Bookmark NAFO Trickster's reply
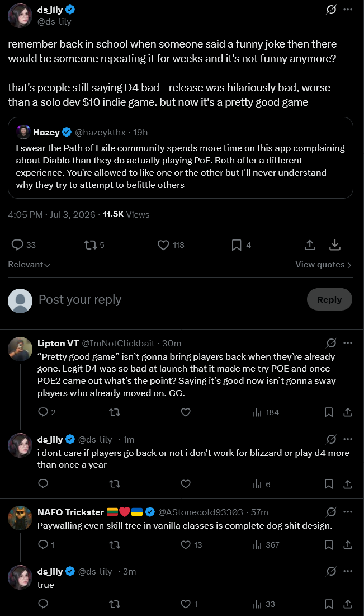This screenshot has height=616, width=364. pos(329,545)
